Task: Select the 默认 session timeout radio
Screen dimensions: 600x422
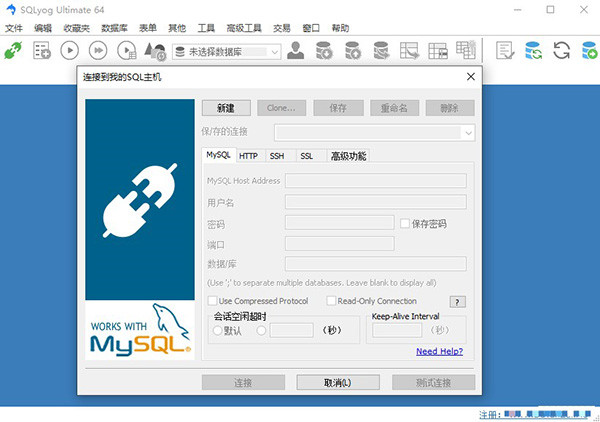Action: coord(218,330)
